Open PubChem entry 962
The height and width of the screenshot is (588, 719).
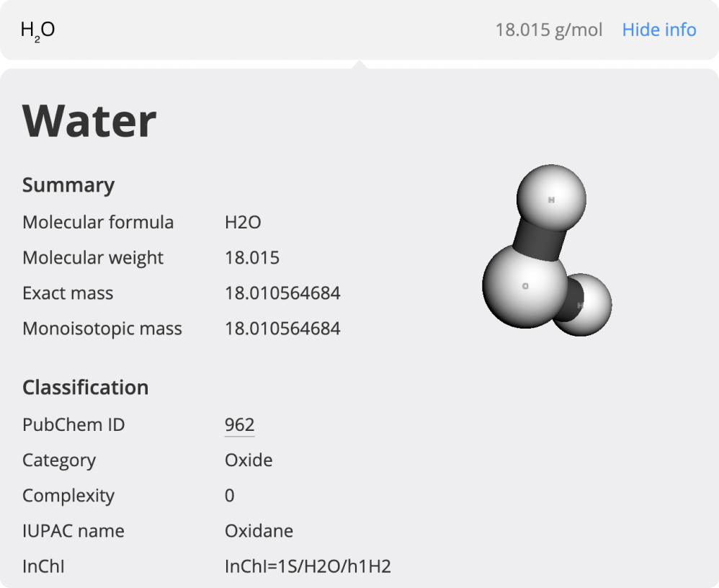point(238,424)
